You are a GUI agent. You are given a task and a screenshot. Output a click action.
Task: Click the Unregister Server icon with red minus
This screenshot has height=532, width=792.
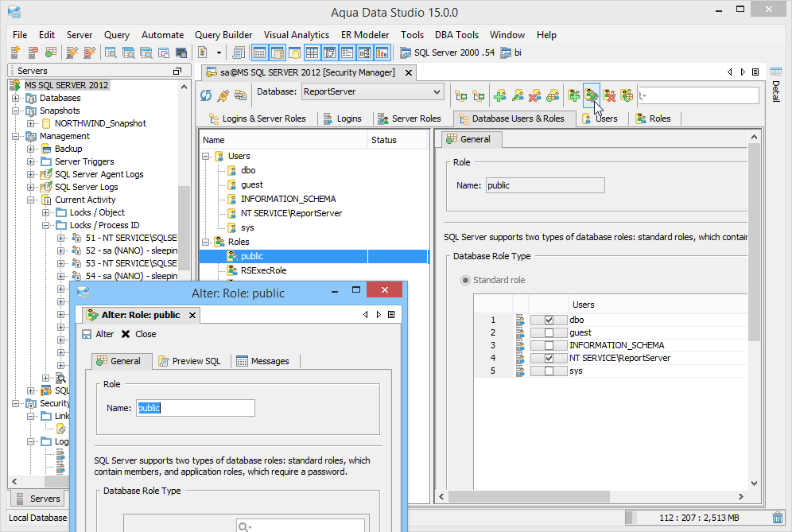(x=33, y=52)
